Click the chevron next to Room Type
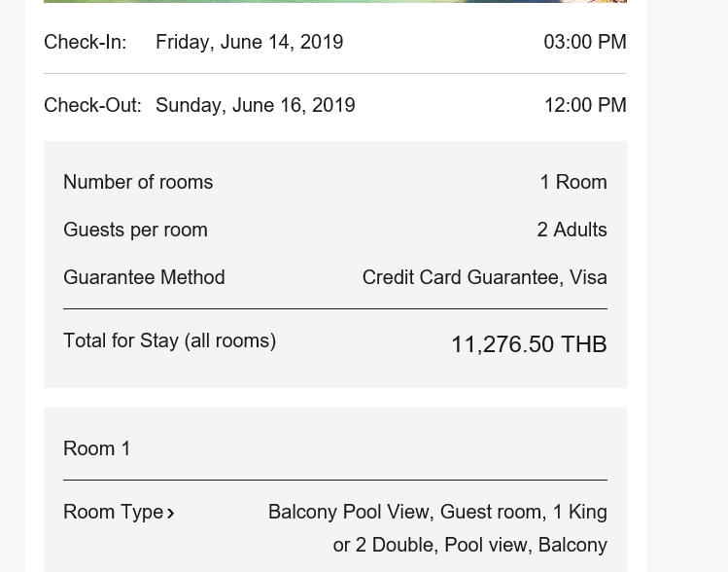 point(170,513)
